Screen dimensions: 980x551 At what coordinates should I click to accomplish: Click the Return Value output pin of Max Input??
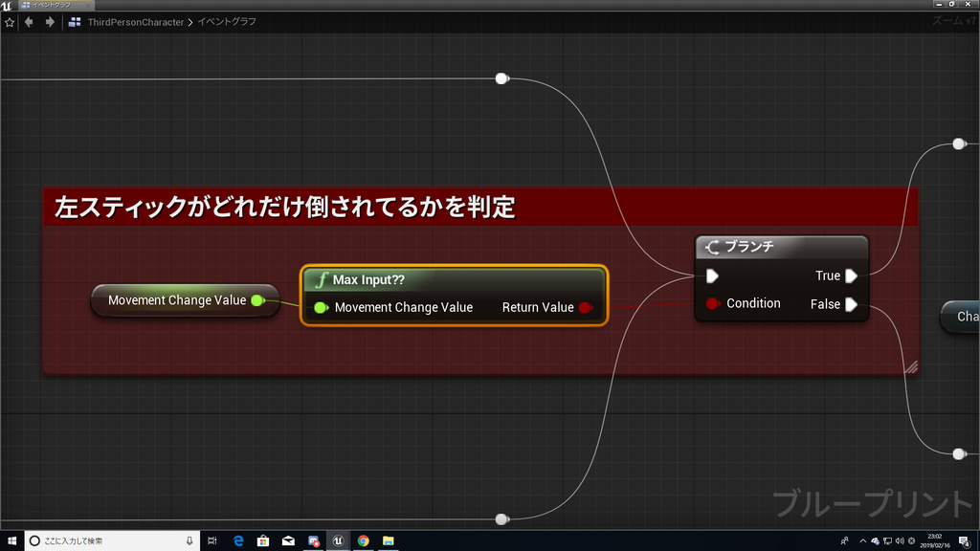pyautogui.click(x=585, y=307)
